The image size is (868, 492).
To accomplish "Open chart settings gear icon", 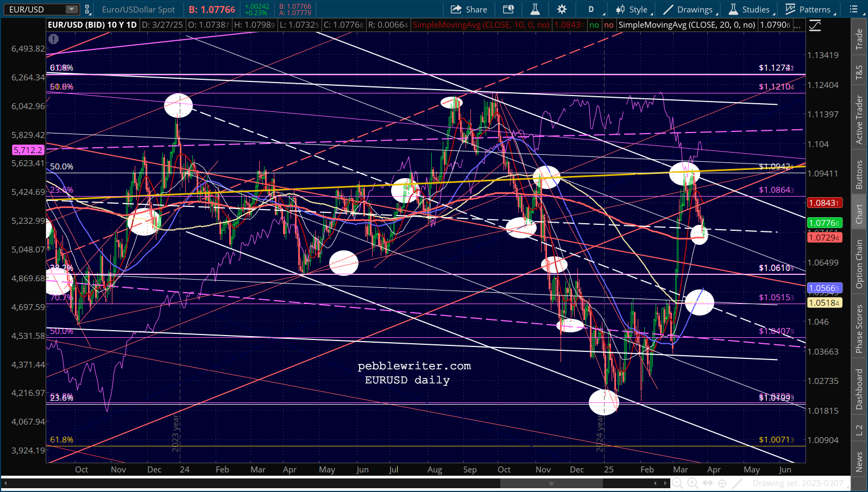I will [x=562, y=9].
